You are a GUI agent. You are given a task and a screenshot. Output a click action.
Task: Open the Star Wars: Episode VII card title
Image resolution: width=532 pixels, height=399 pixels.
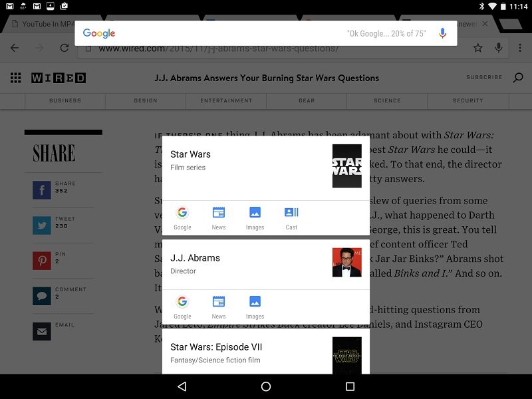(216, 347)
